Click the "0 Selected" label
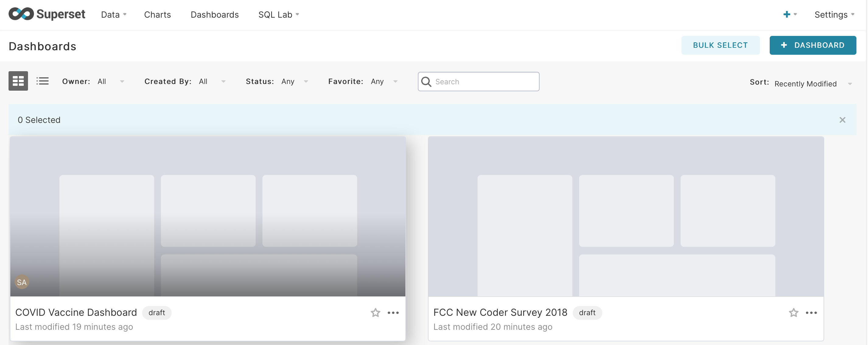 pyautogui.click(x=39, y=120)
